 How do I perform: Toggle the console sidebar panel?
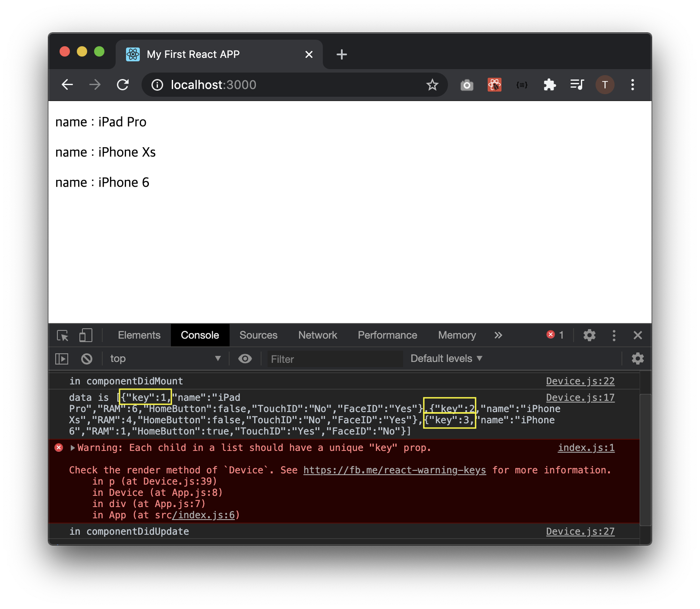[x=62, y=359]
